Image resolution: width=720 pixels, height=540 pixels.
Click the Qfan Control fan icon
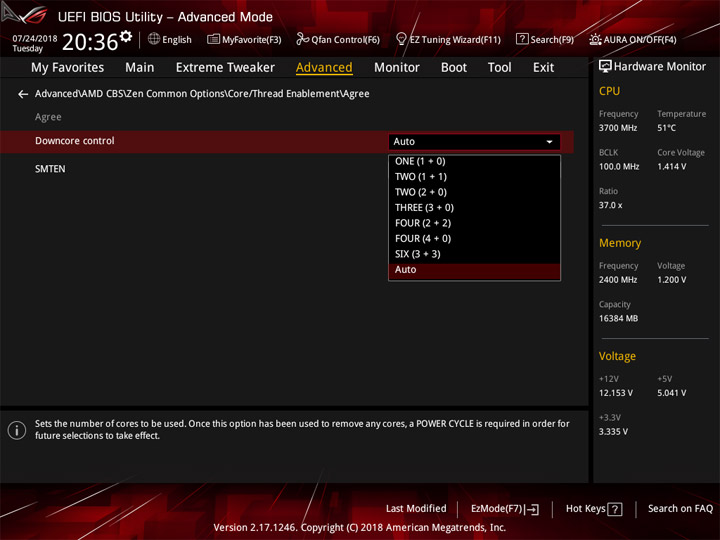click(302, 39)
